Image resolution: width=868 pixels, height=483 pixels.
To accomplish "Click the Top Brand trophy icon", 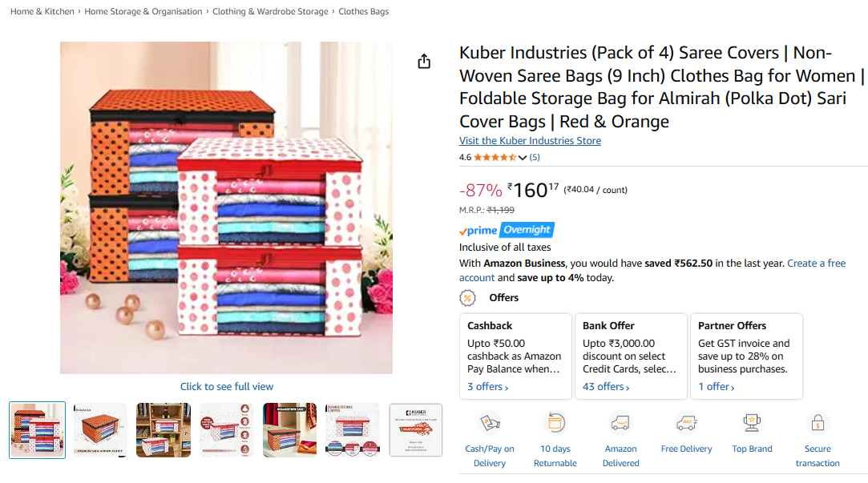I will coord(752,423).
